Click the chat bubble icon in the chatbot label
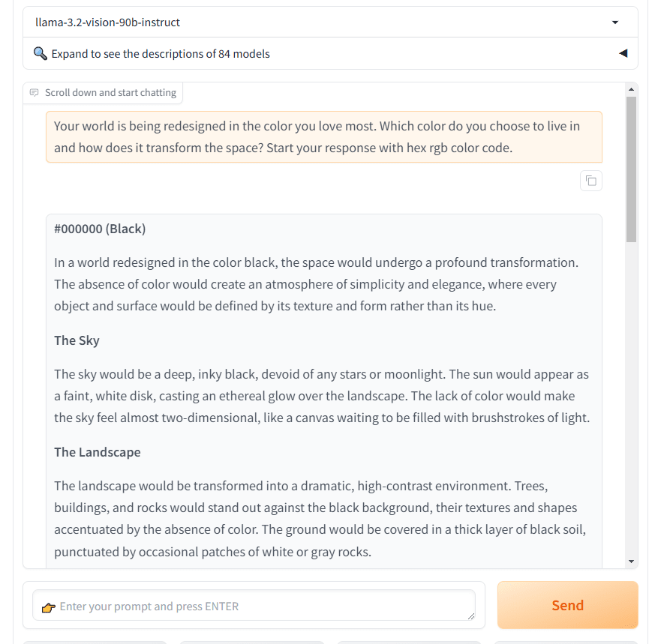 (34, 93)
